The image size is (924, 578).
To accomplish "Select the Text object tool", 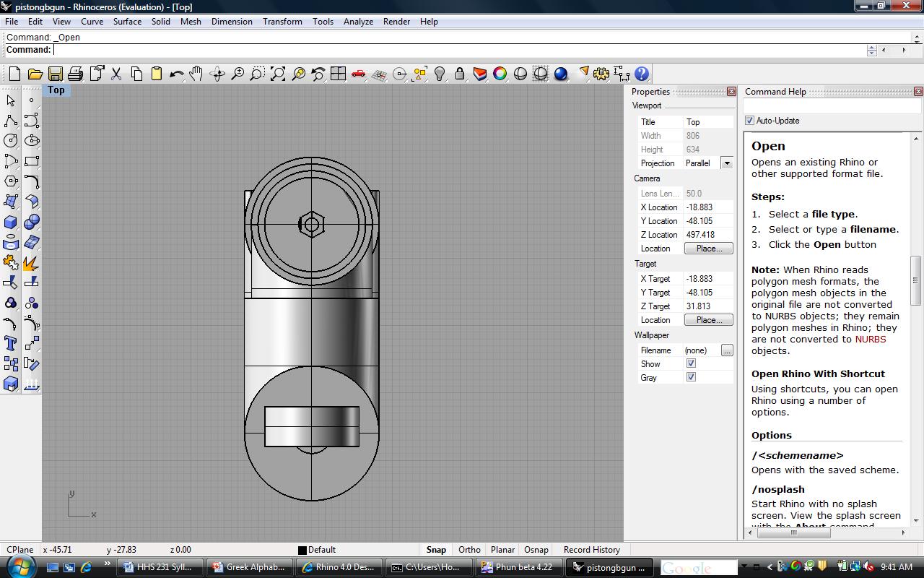I will click(x=11, y=343).
